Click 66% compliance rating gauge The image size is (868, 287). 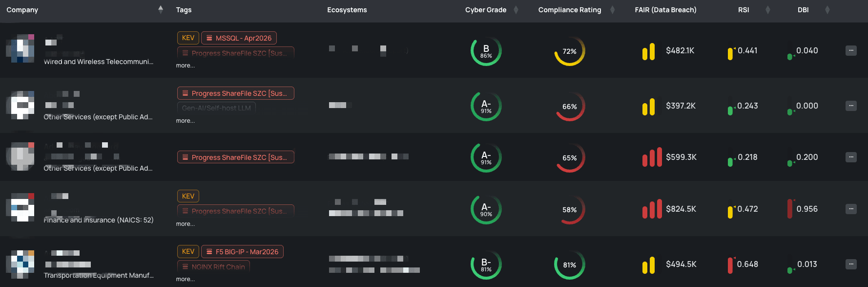click(x=570, y=106)
